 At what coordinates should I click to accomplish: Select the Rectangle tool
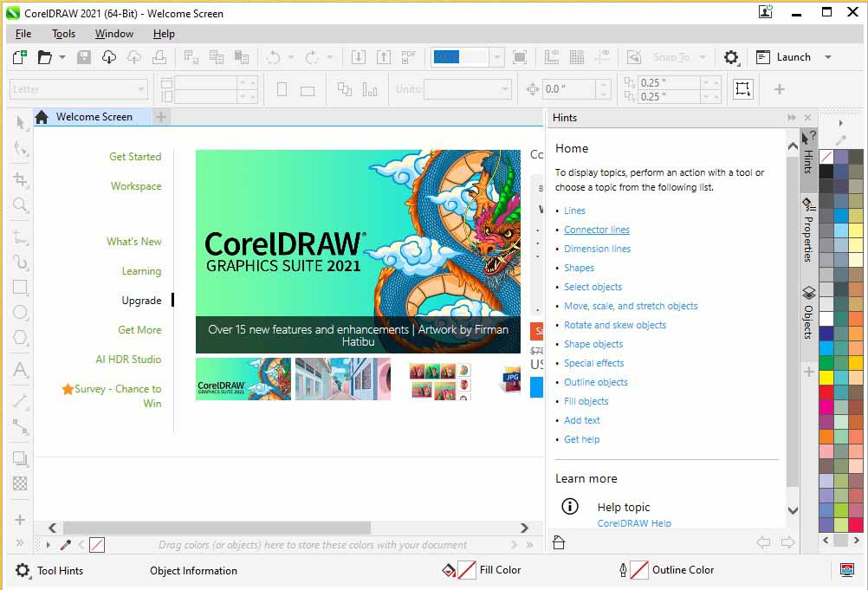click(20, 288)
